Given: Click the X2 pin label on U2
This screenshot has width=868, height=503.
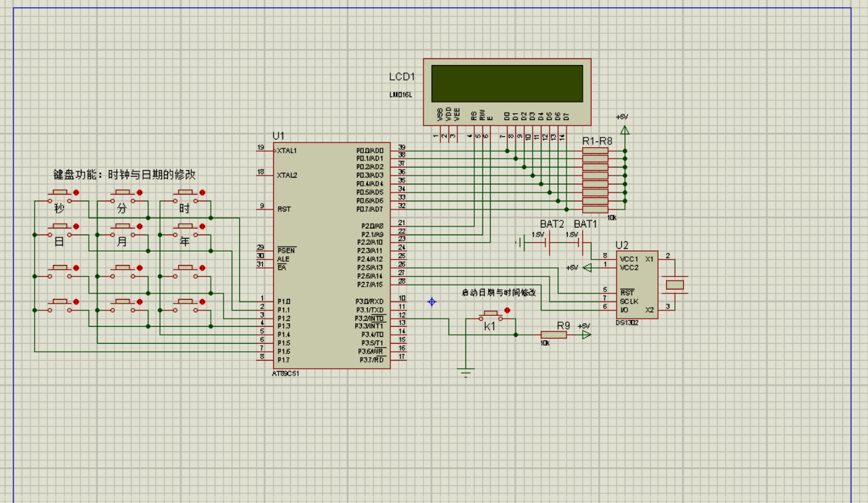Looking at the screenshot, I should (x=650, y=309).
